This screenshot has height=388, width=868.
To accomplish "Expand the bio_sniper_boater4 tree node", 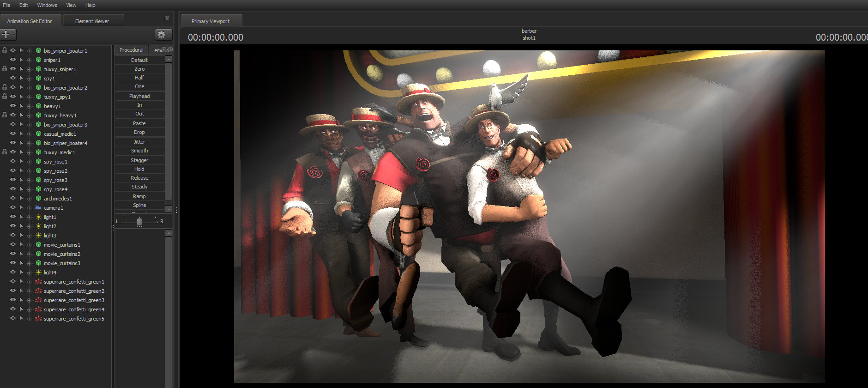I will pyautogui.click(x=30, y=143).
